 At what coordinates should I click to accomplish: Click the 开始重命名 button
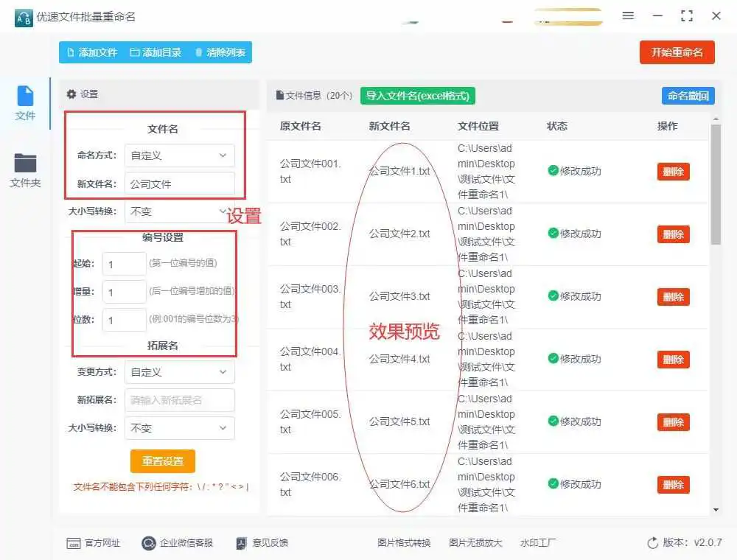tap(677, 52)
